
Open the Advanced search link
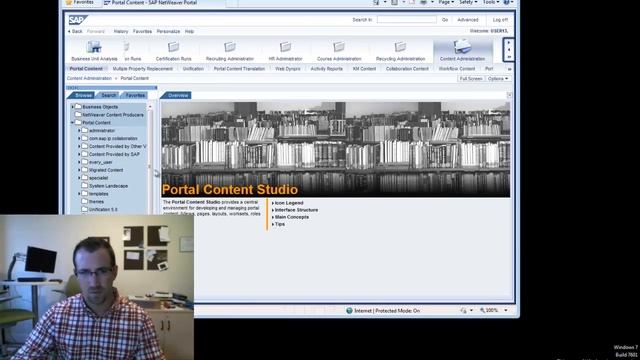[x=468, y=20]
